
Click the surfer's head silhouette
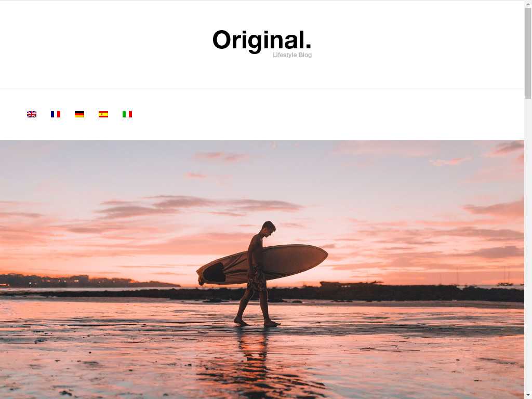point(269,228)
